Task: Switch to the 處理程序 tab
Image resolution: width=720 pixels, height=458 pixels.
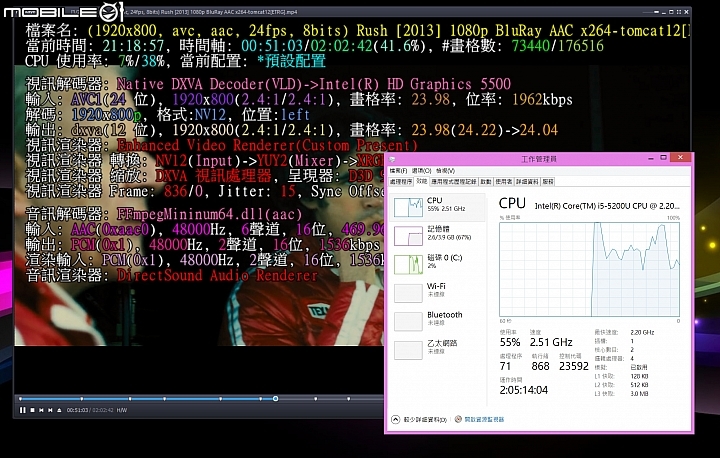Action: pyautogui.click(x=401, y=181)
